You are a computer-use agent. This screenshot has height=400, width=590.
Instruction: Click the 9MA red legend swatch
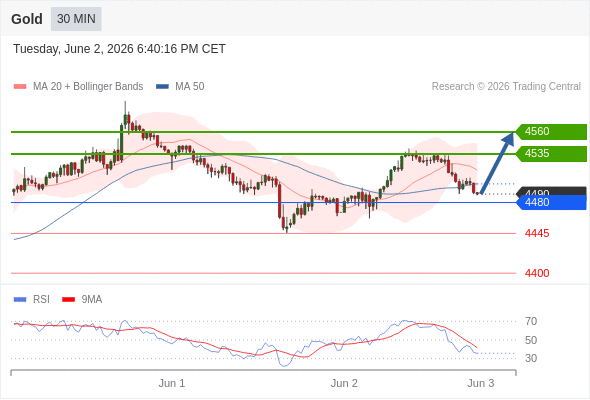point(68,300)
